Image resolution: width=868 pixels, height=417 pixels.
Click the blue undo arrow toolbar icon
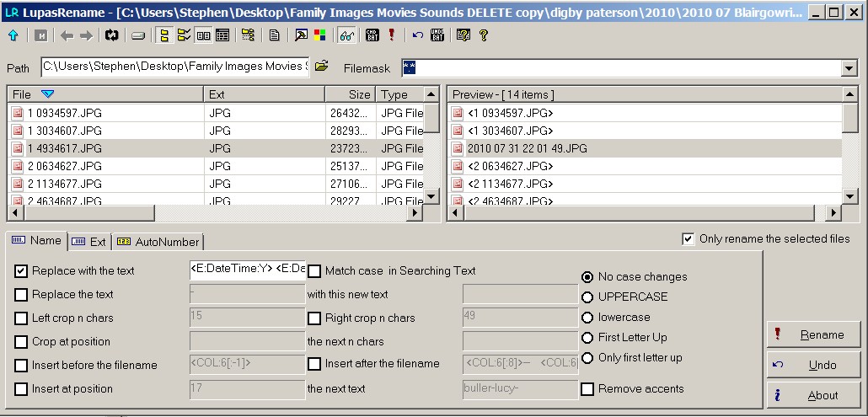tap(418, 36)
